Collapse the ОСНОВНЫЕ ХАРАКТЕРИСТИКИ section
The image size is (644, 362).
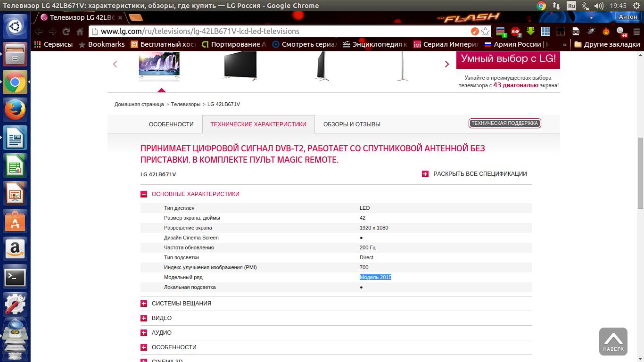[144, 194]
